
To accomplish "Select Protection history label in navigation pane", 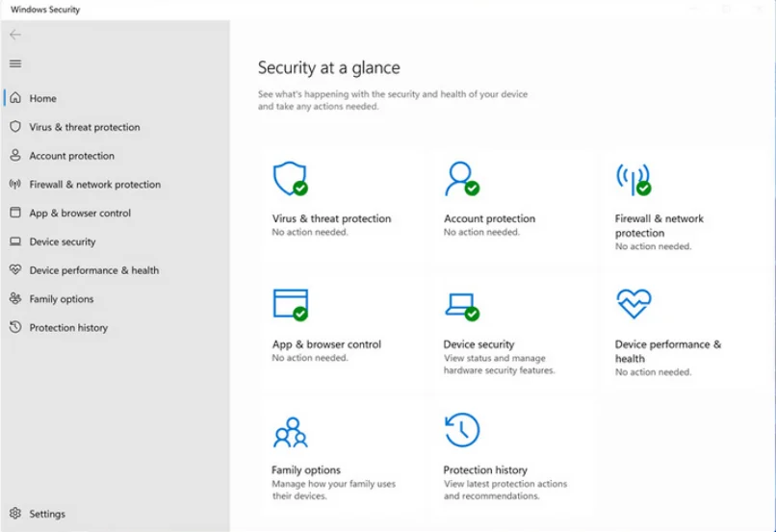I will pyautogui.click(x=68, y=328).
